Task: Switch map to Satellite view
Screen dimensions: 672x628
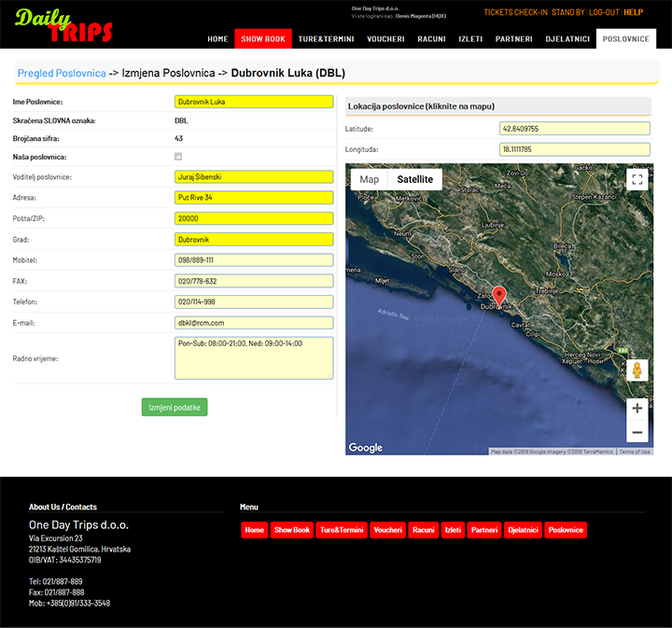Action: [414, 179]
